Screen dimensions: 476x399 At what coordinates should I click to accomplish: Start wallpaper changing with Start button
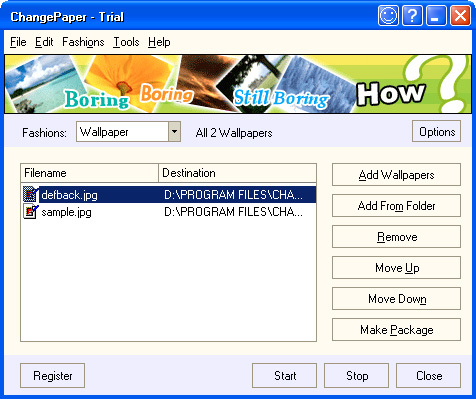tap(285, 376)
